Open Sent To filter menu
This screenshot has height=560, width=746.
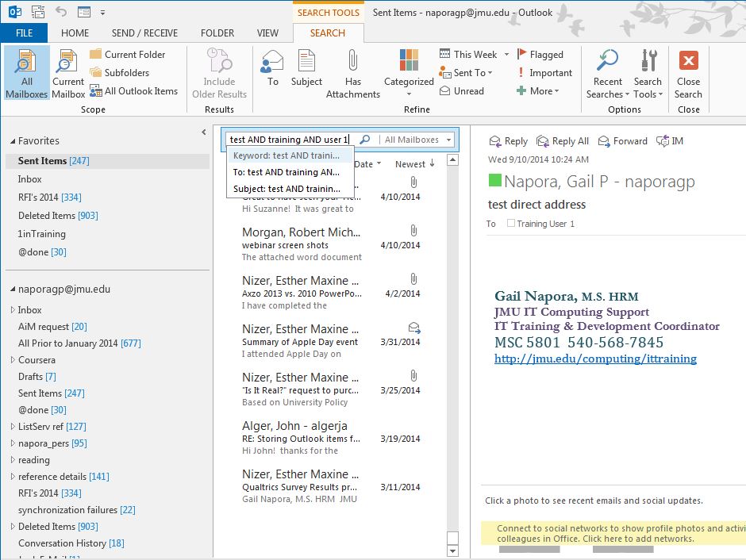pyautogui.click(x=466, y=73)
